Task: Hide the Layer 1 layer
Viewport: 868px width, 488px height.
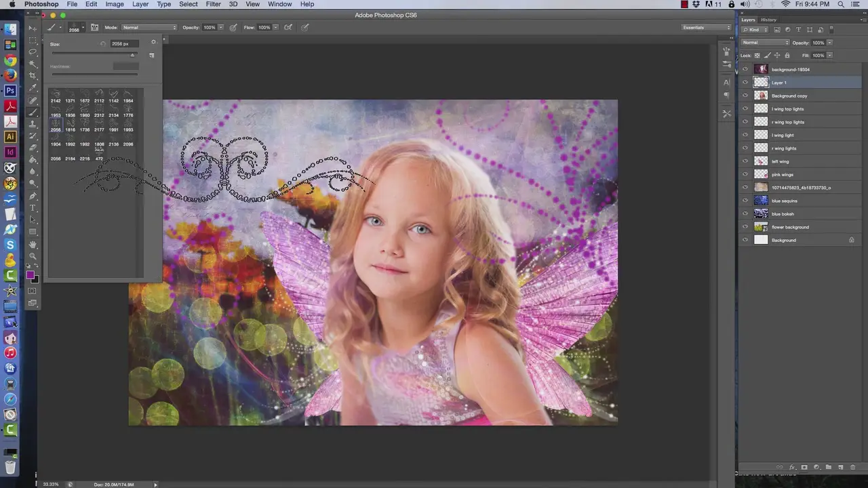Action: coord(745,83)
